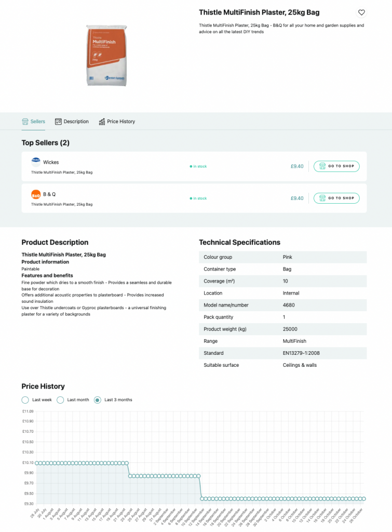Select the Last month radio option
Viewport: 392px width, 532px height.
point(60,400)
